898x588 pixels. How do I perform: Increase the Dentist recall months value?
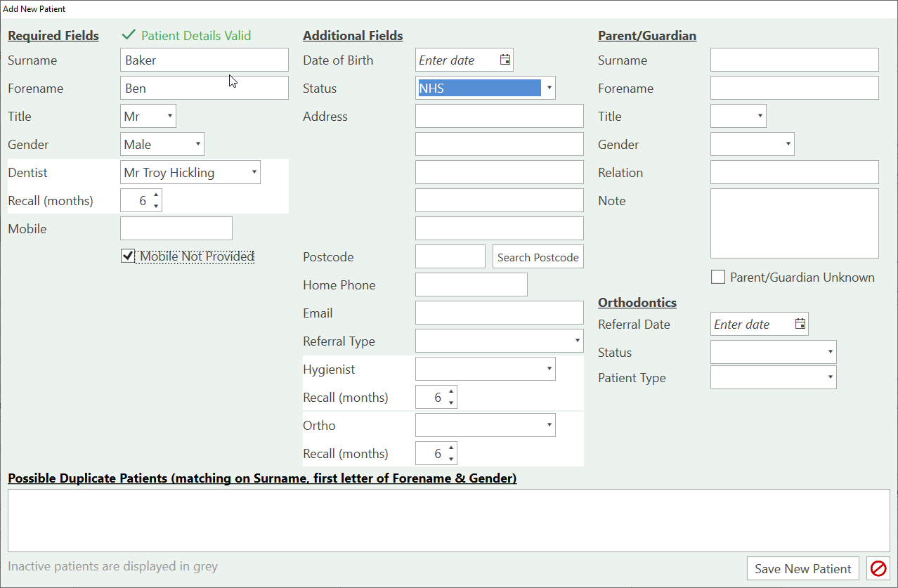(156, 196)
